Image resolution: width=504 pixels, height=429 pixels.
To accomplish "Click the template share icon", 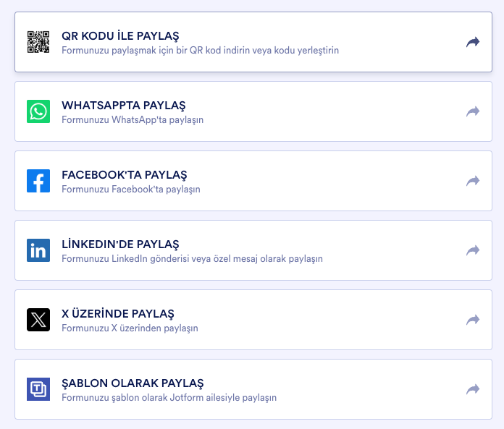I will coord(38,389).
